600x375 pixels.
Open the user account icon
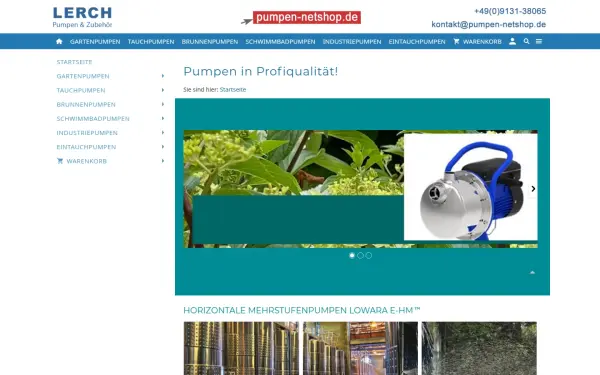pos(512,41)
